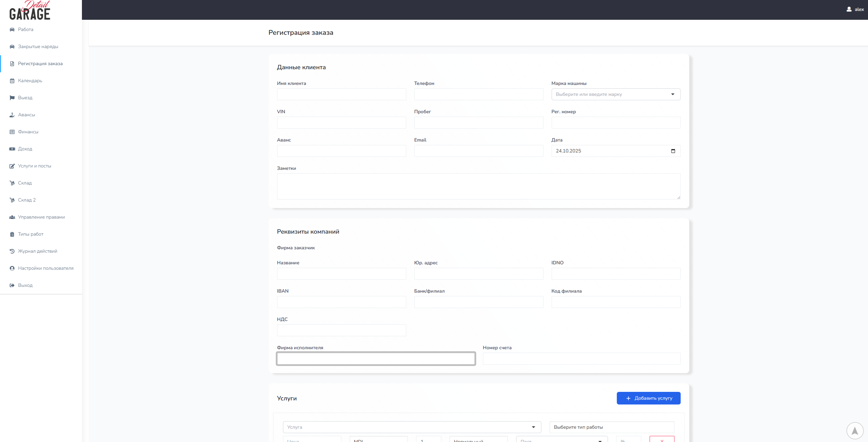Image resolution: width=868 pixels, height=442 pixels.
Task: Click the scroll-to-top arrow icon
Action: click(855, 431)
